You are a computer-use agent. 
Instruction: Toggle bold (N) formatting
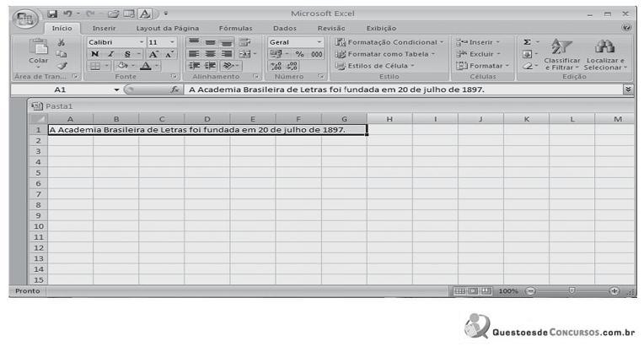click(x=95, y=53)
